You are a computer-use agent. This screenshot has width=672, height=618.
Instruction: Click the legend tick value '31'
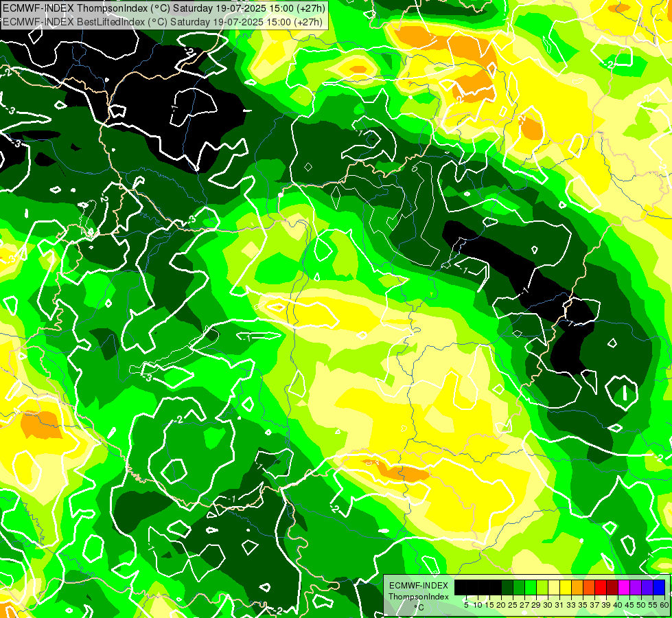pyautogui.click(x=559, y=605)
